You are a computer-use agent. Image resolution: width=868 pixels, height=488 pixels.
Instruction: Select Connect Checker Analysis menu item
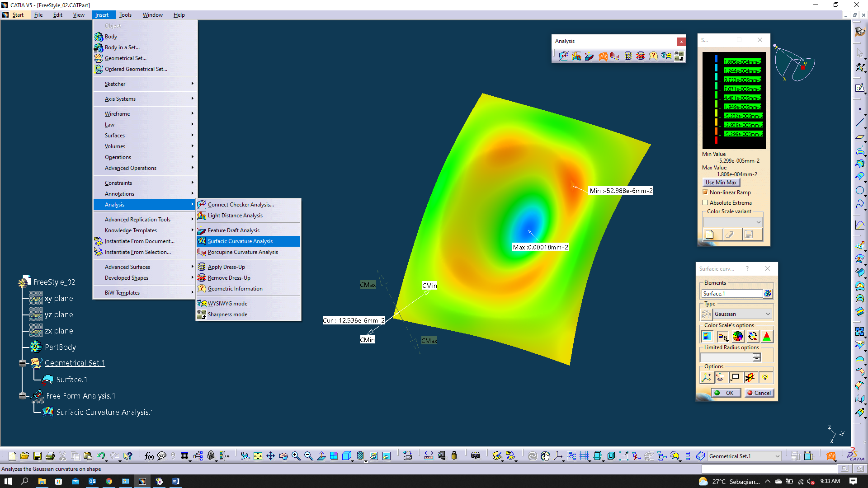(x=241, y=205)
